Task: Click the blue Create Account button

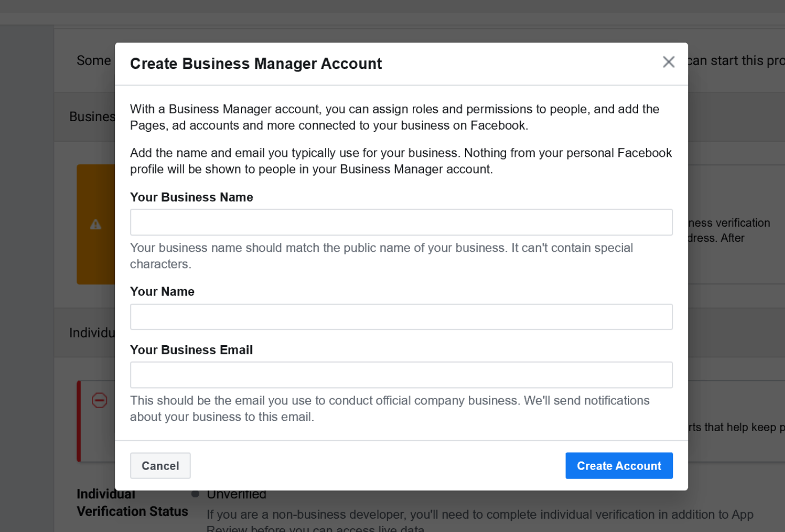Action: point(619,466)
